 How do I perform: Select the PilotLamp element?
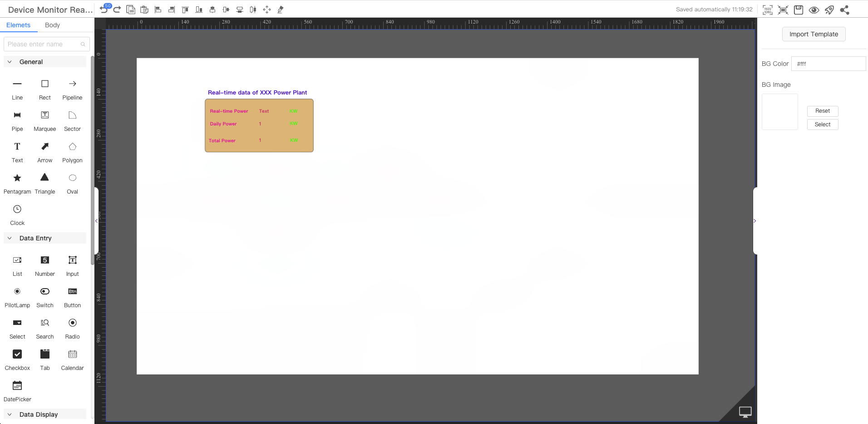click(17, 297)
